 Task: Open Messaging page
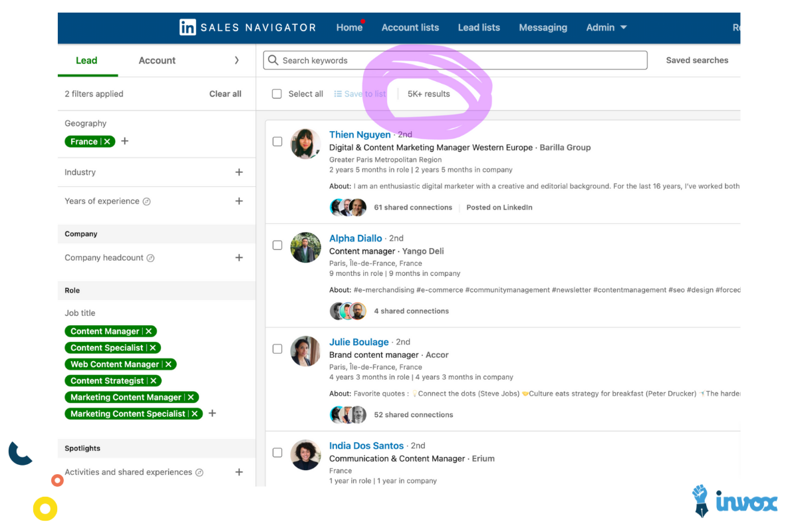(x=543, y=27)
